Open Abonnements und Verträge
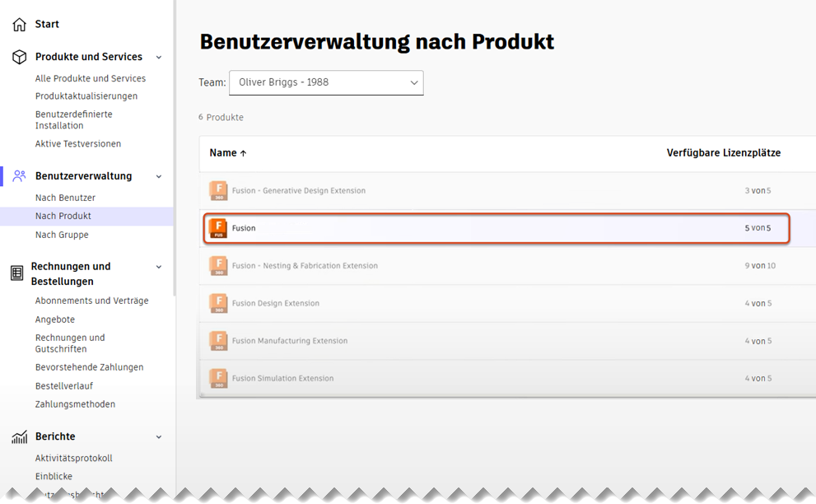Screen dimensions: 816x504 (x=91, y=301)
